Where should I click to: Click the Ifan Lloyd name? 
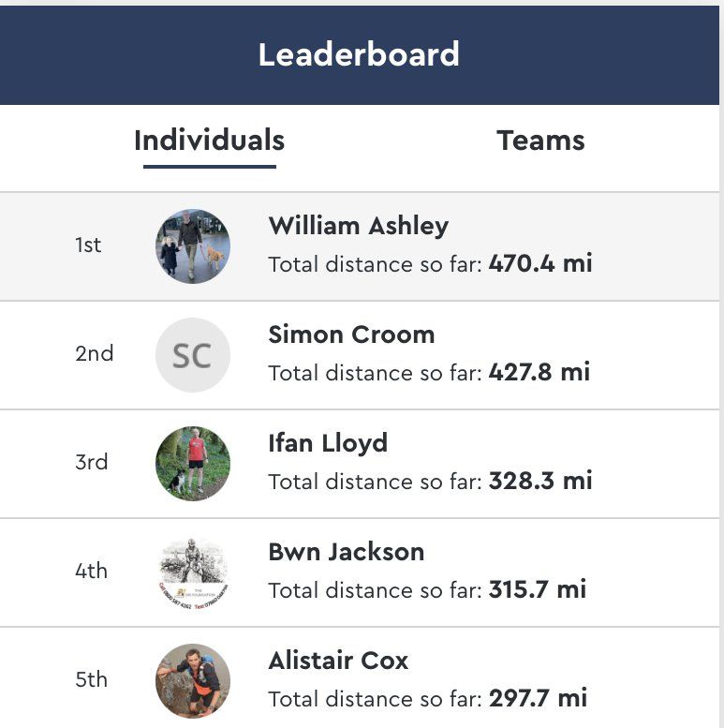click(x=328, y=443)
